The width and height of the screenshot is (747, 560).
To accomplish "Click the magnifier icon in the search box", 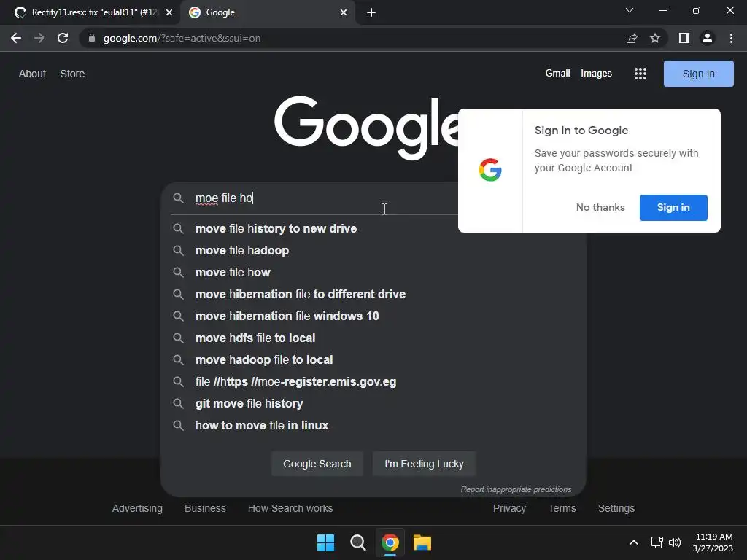I will coord(178,198).
